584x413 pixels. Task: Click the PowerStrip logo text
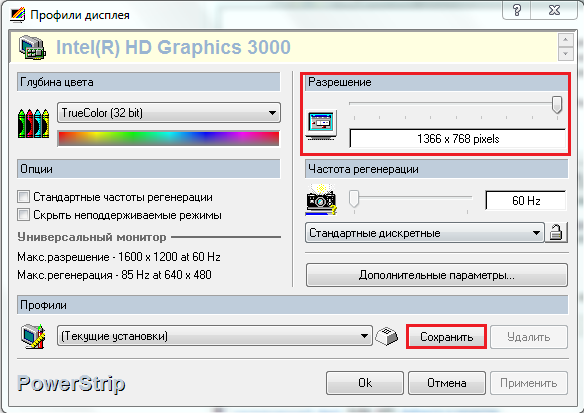tap(71, 383)
